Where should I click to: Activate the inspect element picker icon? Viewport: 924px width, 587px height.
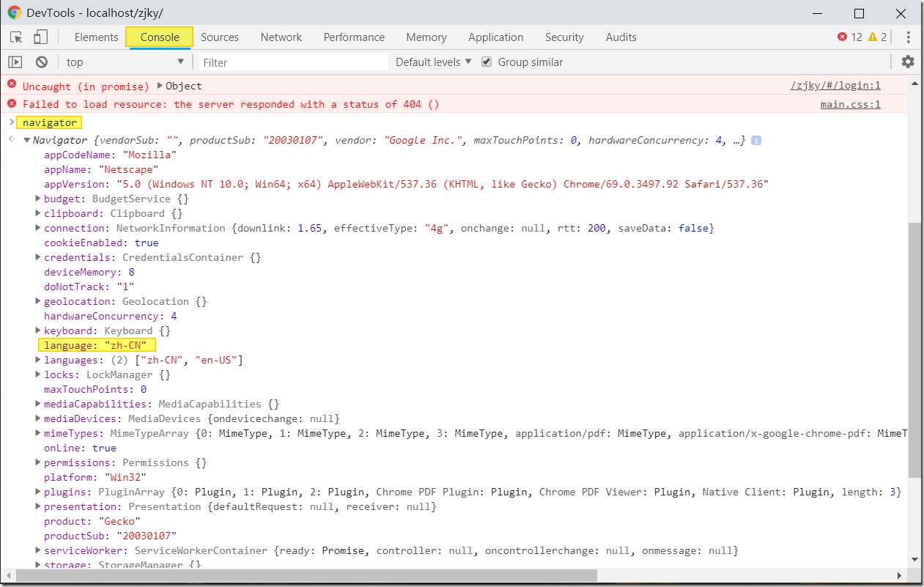coord(15,37)
